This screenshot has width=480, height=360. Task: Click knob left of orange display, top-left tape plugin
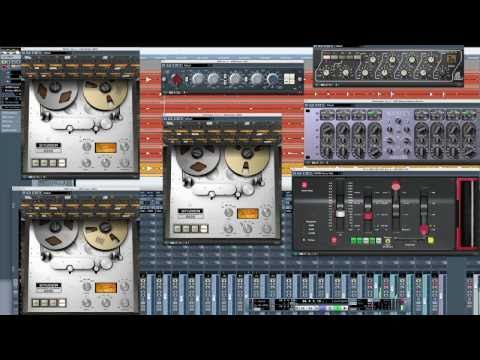[87, 146]
